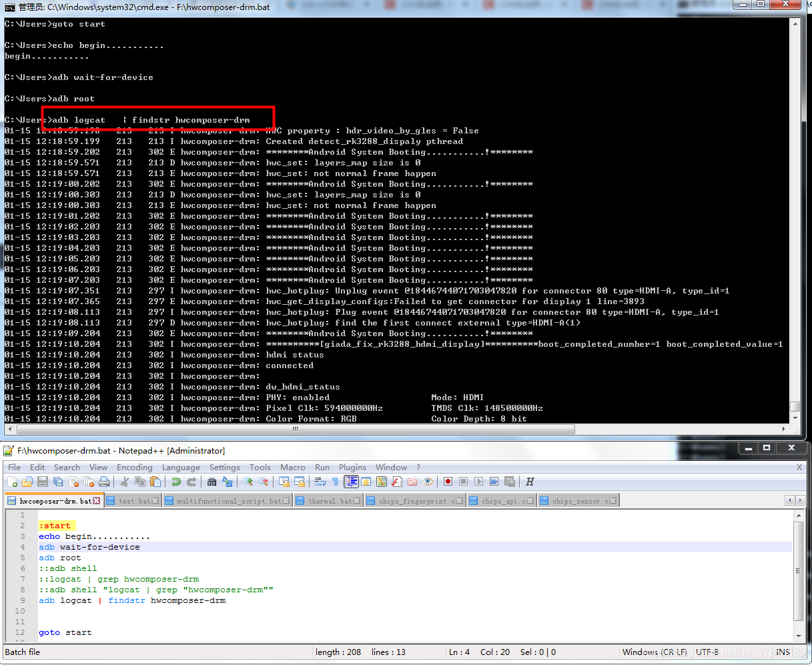The width and height of the screenshot is (812, 665).
Task: Click the Paste clipboard icon
Action: 155,482
